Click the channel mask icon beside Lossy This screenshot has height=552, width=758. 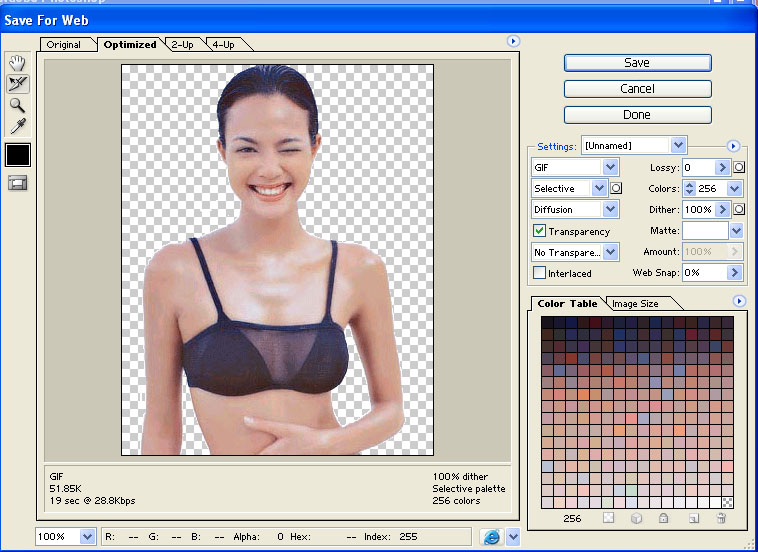[x=739, y=167]
